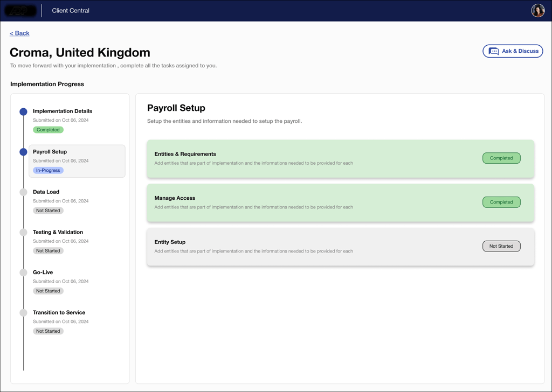Click Not Started badge under Data Load
The width and height of the screenshot is (552, 392).
coord(48,211)
